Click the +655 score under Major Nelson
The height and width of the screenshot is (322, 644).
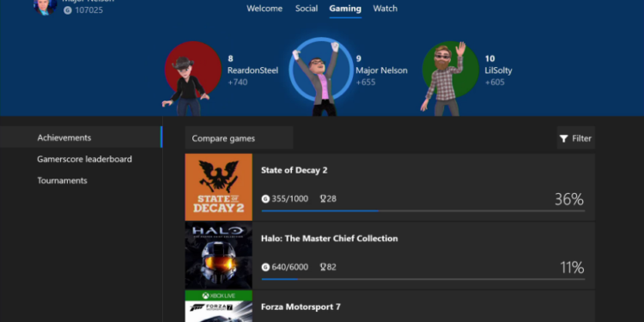pyautogui.click(x=366, y=82)
